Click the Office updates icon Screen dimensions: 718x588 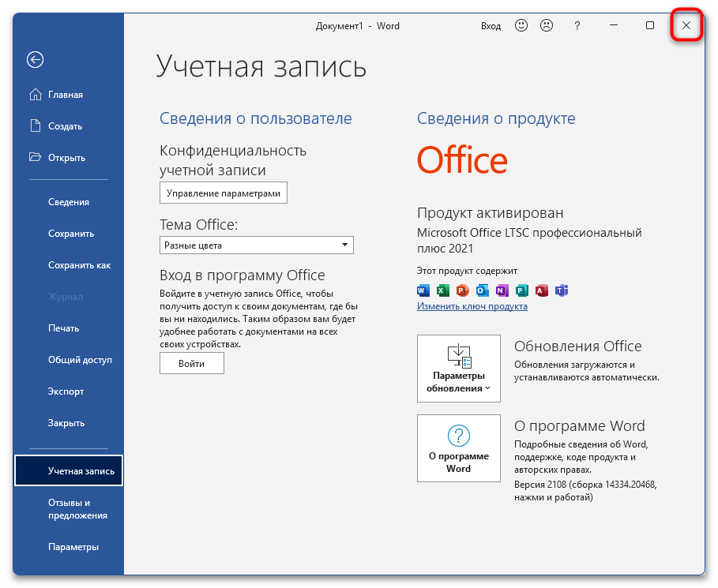[x=459, y=357]
